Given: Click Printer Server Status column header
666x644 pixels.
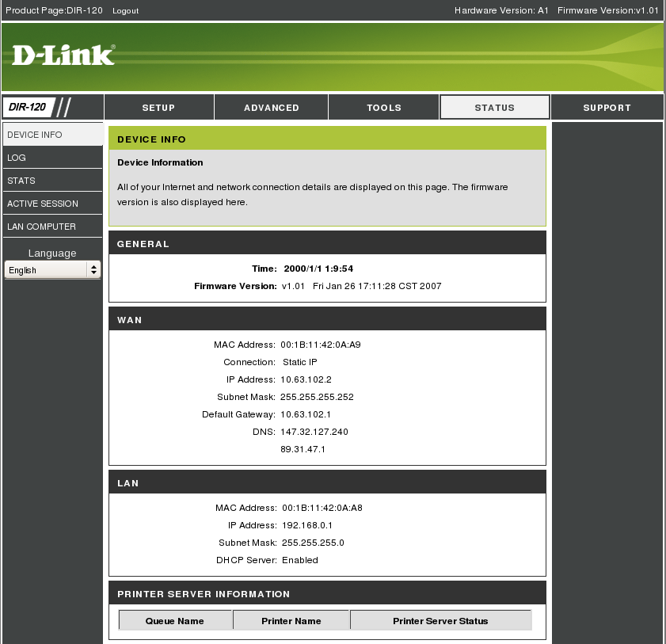Looking at the screenshot, I should 440,621.
